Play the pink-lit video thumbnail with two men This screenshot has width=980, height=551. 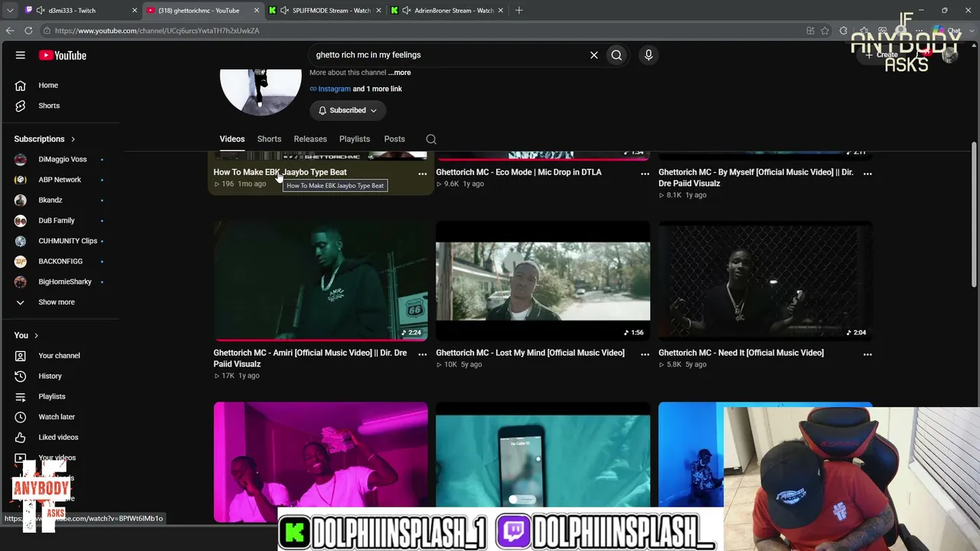point(321,462)
